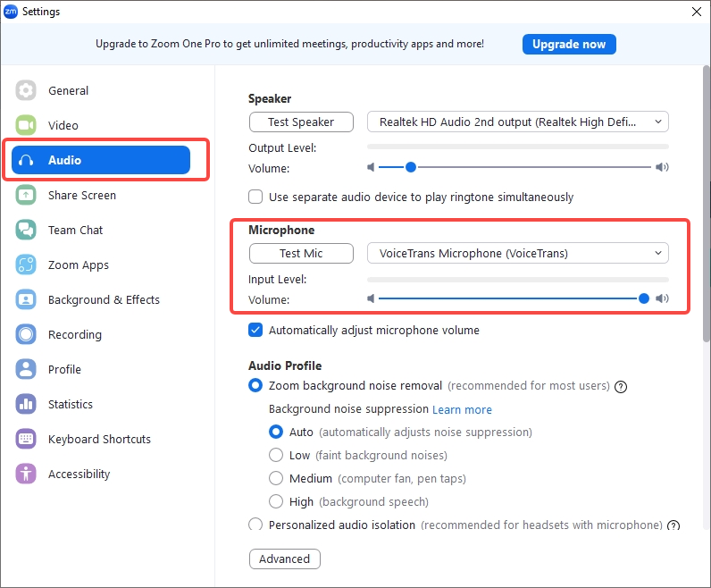711x588 pixels.
Task: Click the Test Speaker button
Action: click(301, 122)
